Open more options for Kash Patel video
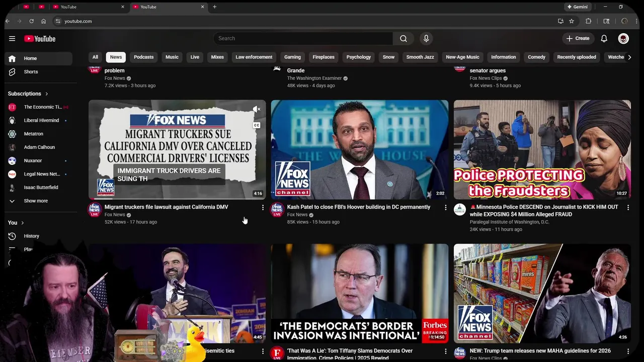644x362 pixels. 445,207
